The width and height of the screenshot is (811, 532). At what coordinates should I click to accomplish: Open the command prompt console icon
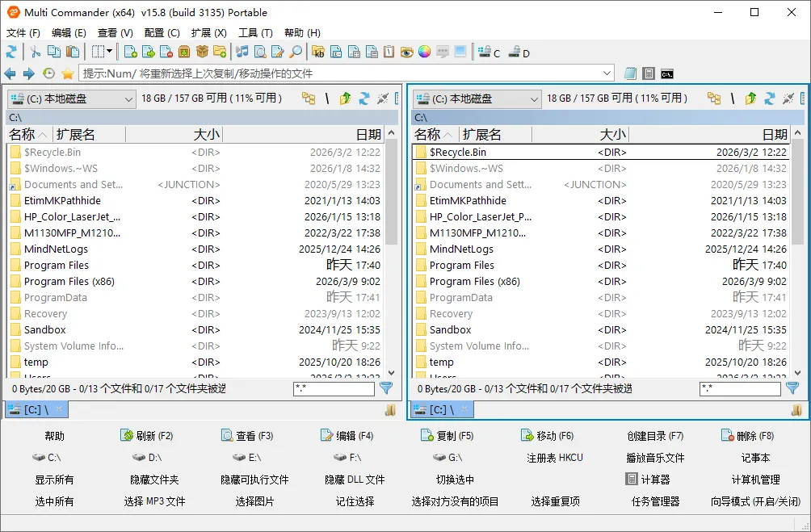tap(667, 74)
